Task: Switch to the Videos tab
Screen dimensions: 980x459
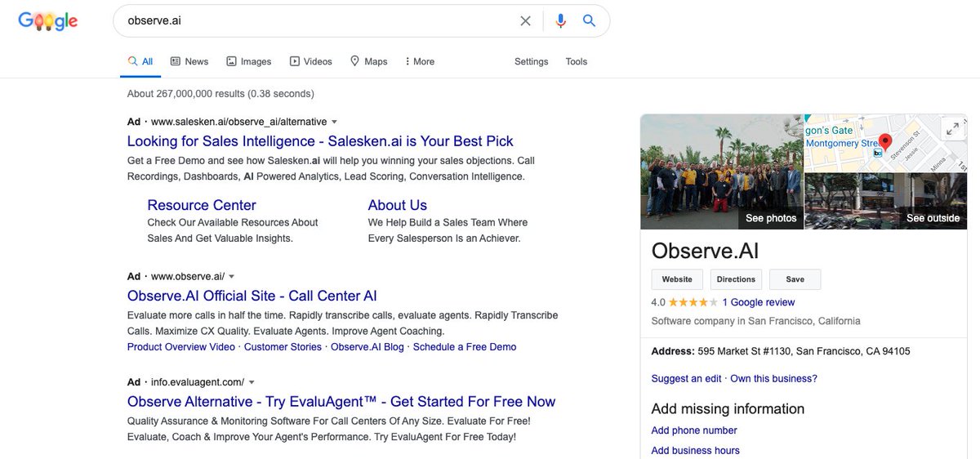Action: coord(310,61)
